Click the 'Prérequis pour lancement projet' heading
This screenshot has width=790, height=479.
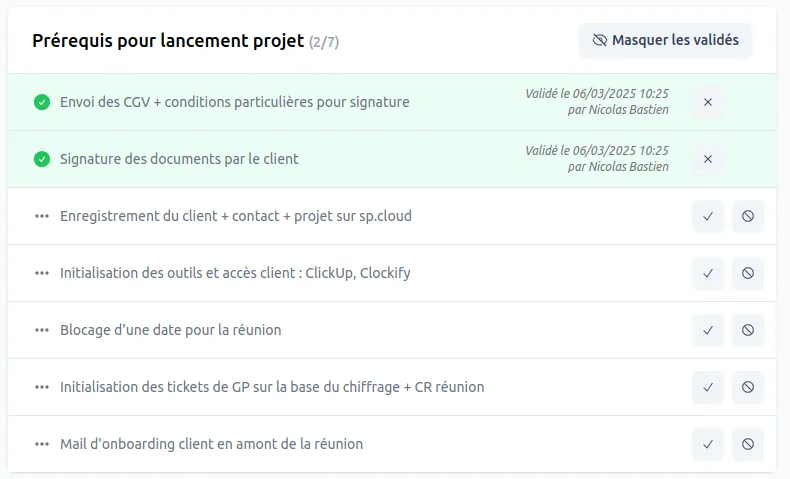[x=167, y=41]
